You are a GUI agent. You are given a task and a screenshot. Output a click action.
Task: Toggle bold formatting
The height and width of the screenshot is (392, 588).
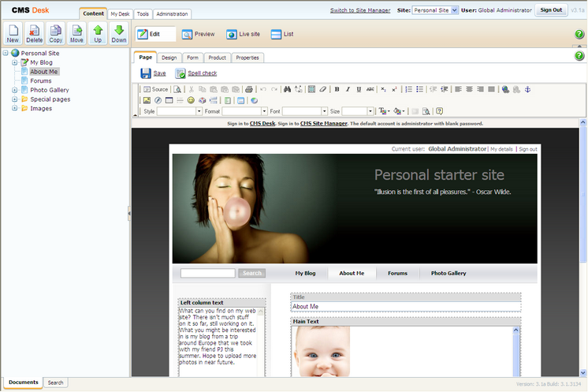(x=337, y=89)
